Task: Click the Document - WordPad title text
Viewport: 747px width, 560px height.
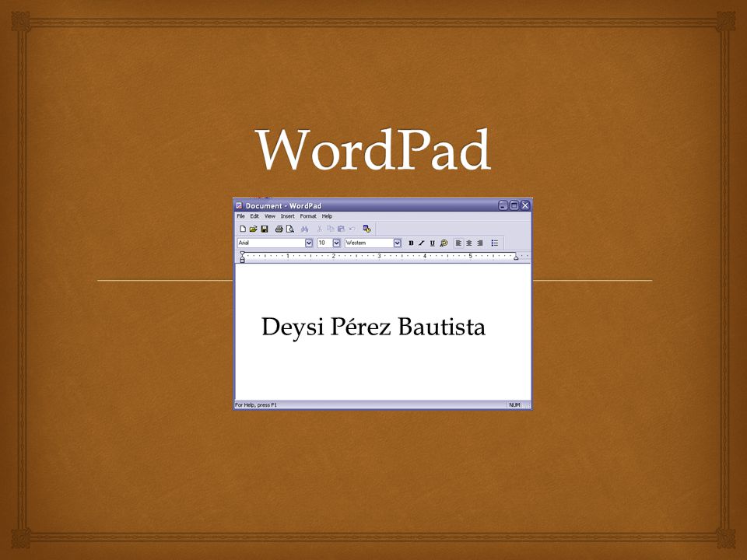Action: click(283, 205)
